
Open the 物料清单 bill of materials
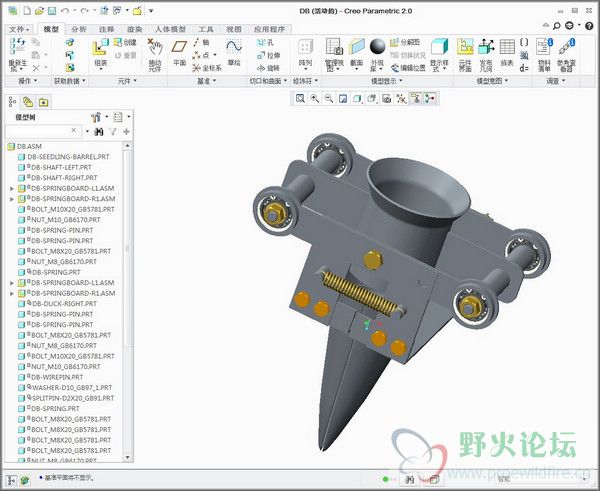coord(544,55)
